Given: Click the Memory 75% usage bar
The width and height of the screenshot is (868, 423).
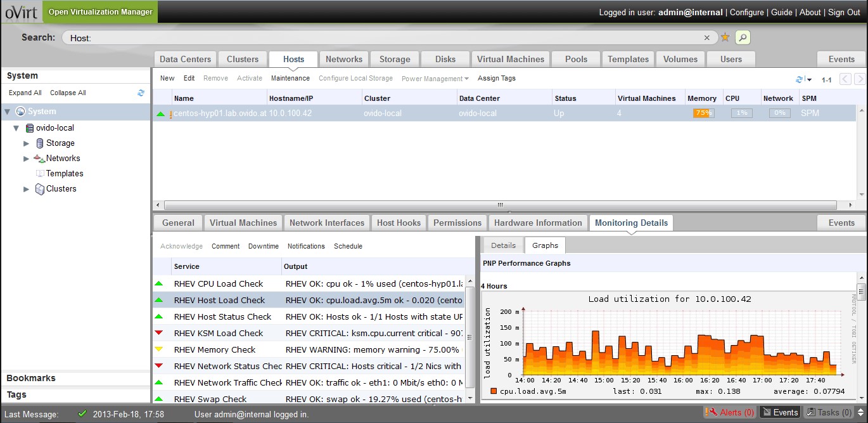Looking at the screenshot, I should [703, 114].
